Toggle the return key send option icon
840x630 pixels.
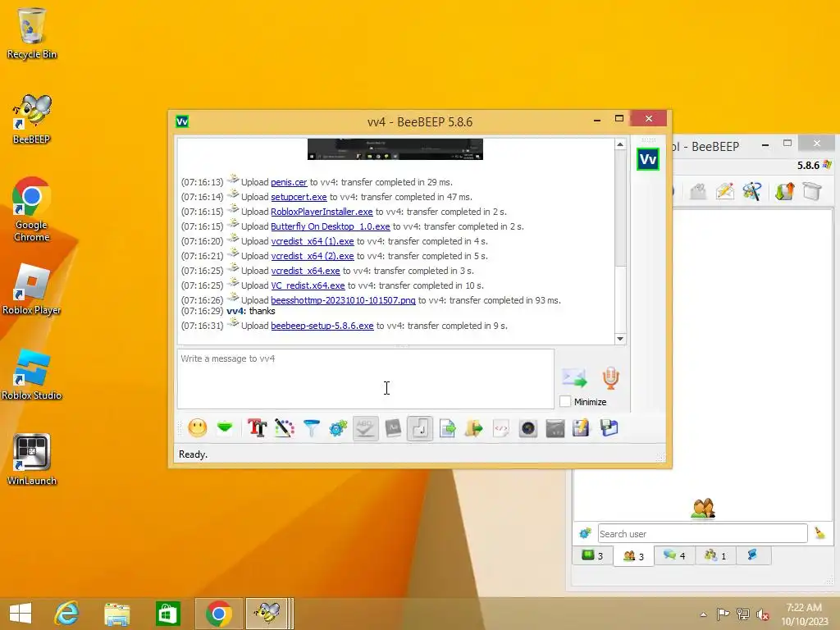point(420,428)
